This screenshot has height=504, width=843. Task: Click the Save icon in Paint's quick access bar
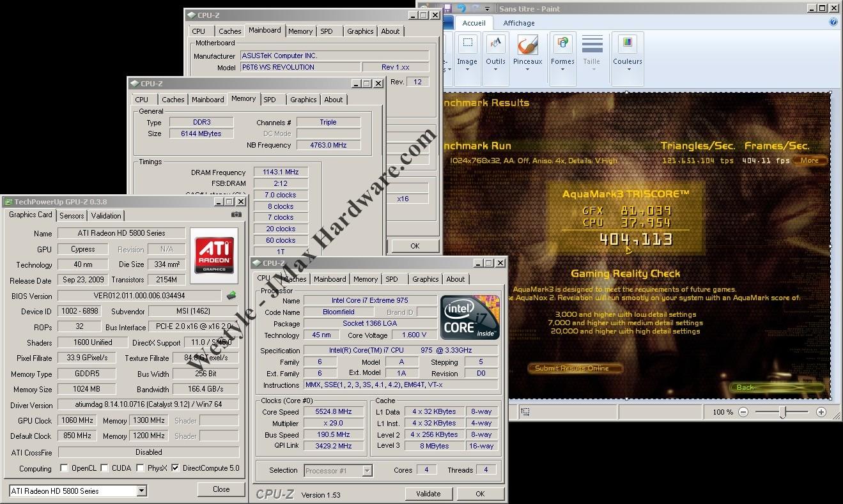(x=447, y=8)
